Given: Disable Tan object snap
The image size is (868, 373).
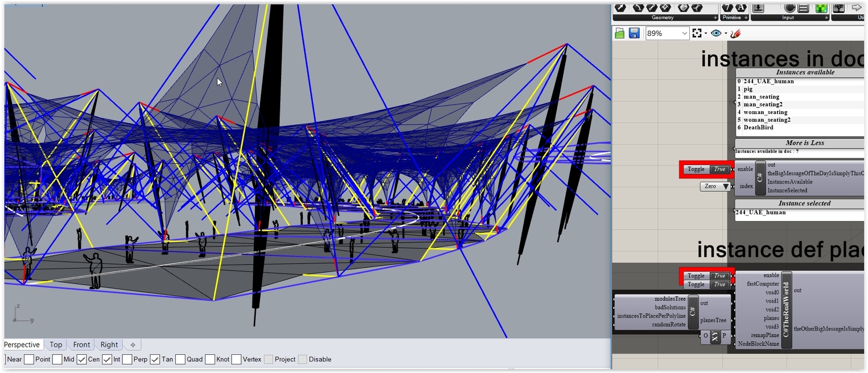Looking at the screenshot, I should point(155,359).
